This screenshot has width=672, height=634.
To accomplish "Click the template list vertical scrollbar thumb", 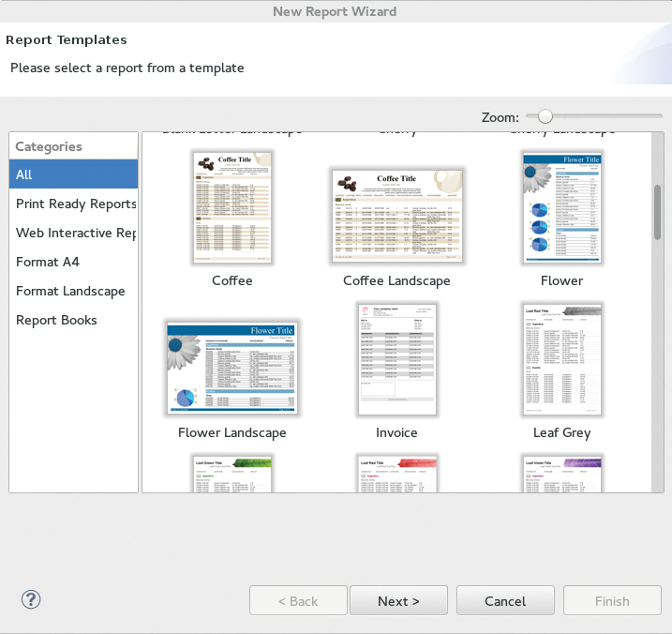I will 657,212.
